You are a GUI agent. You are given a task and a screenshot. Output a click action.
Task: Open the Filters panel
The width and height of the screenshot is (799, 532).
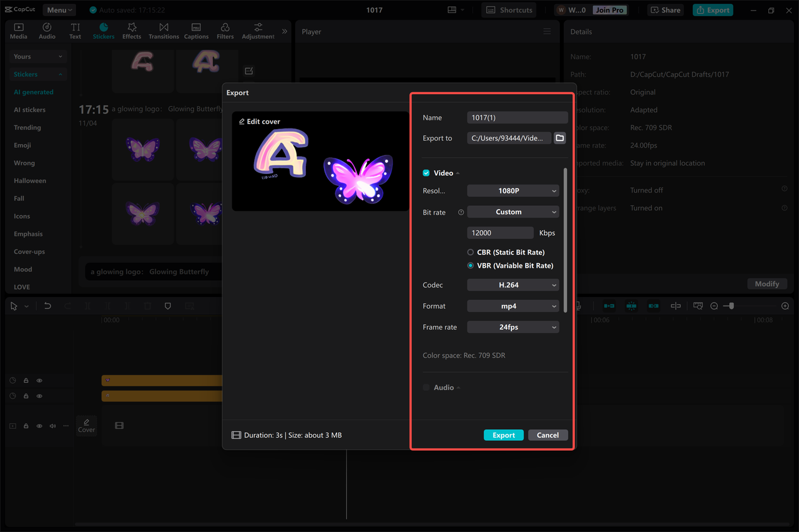click(225, 31)
